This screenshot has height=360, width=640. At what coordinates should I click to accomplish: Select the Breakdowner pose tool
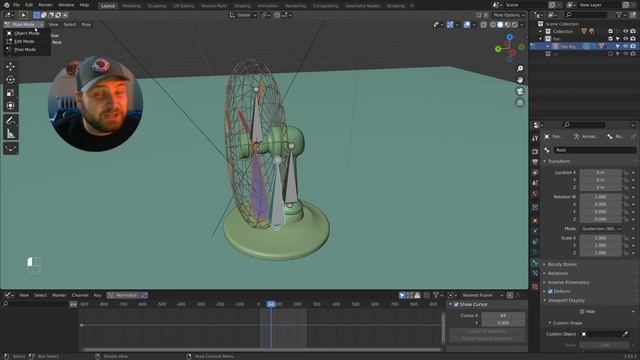tap(11, 148)
